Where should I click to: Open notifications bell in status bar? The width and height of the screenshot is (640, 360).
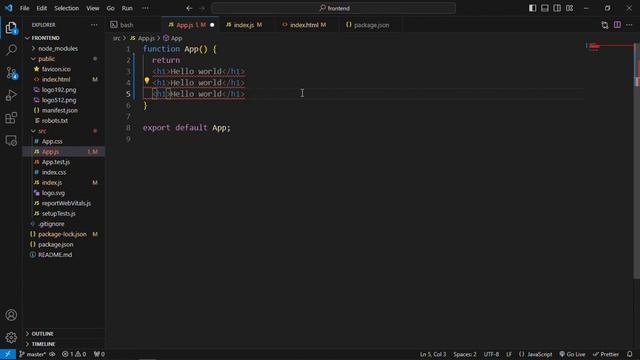[630, 354]
